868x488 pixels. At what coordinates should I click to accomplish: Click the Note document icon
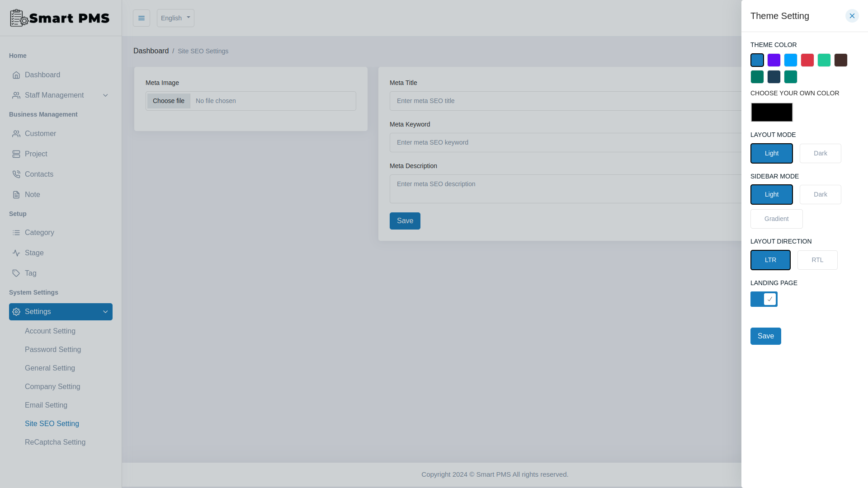click(16, 194)
